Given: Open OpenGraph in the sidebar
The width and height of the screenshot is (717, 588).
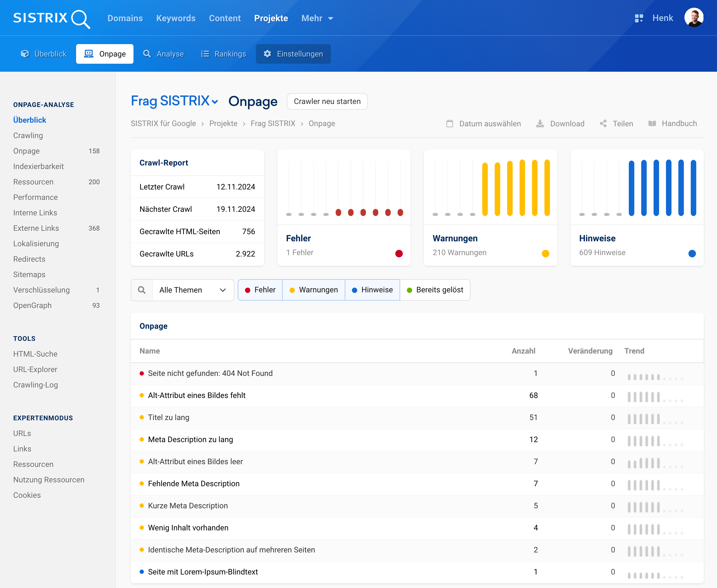Looking at the screenshot, I should coord(33,306).
